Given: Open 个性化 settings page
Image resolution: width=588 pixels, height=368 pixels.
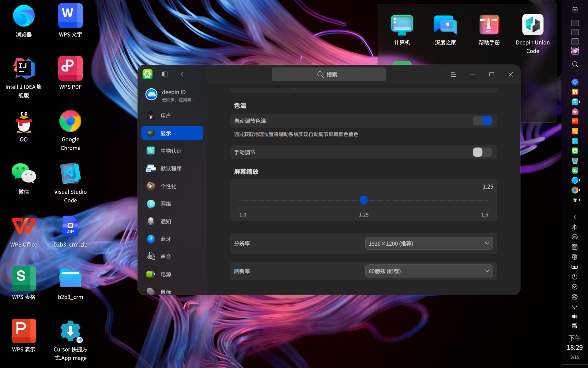Looking at the screenshot, I should coord(172,186).
